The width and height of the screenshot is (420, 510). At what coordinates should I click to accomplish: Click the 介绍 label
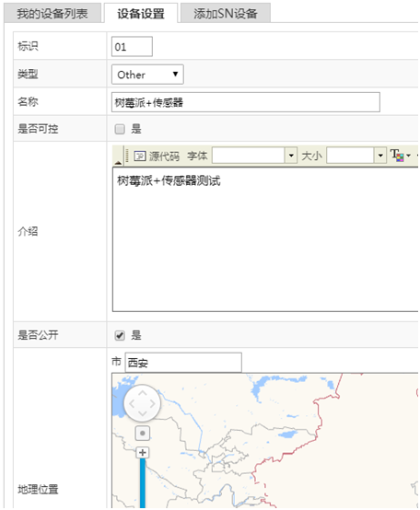(x=28, y=231)
